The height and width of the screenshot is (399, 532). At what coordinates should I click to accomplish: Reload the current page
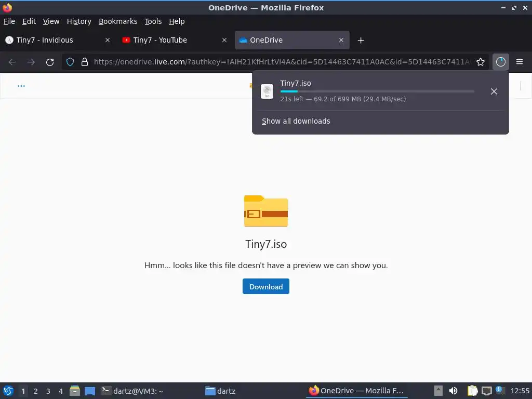tap(50, 62)
